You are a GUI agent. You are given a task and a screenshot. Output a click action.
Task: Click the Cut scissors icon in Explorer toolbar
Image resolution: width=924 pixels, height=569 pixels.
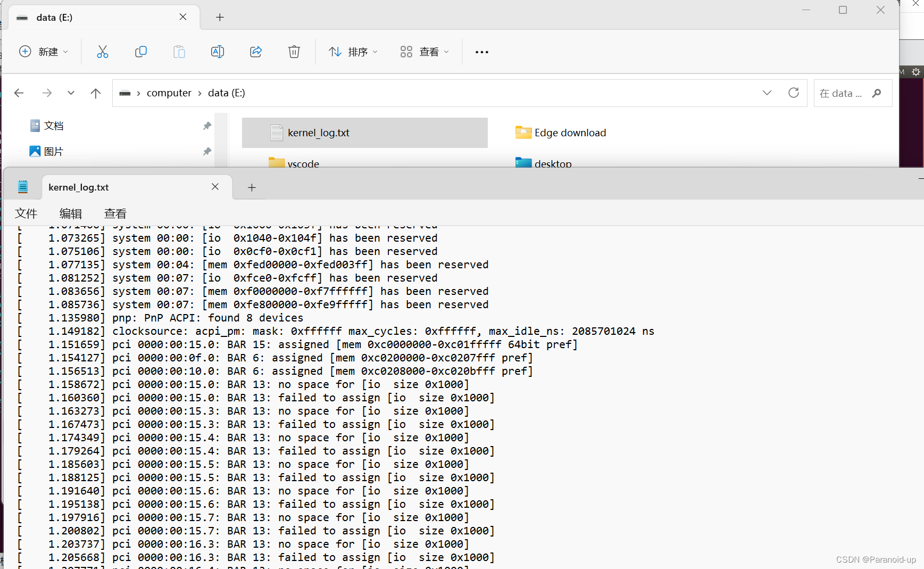click(x=103, y=52)
